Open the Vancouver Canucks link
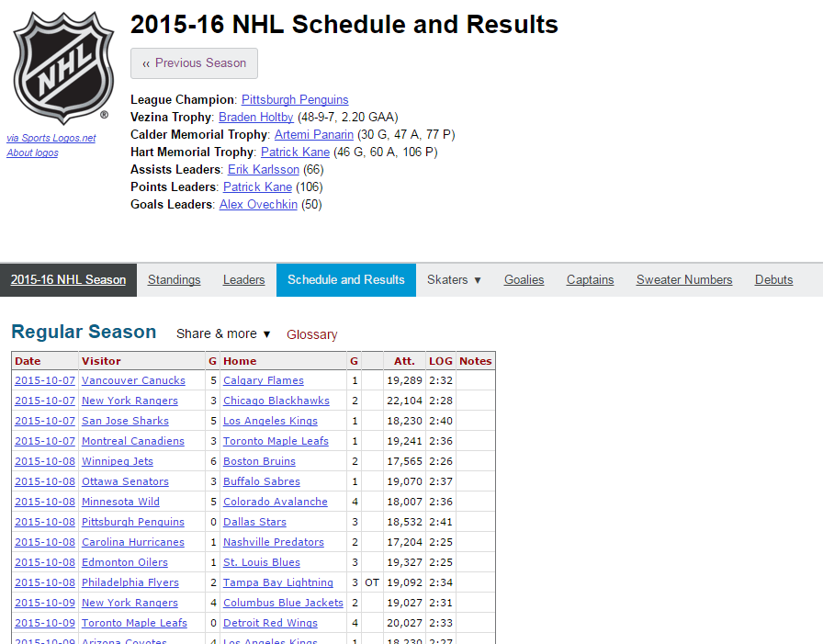 coord(132,380)
